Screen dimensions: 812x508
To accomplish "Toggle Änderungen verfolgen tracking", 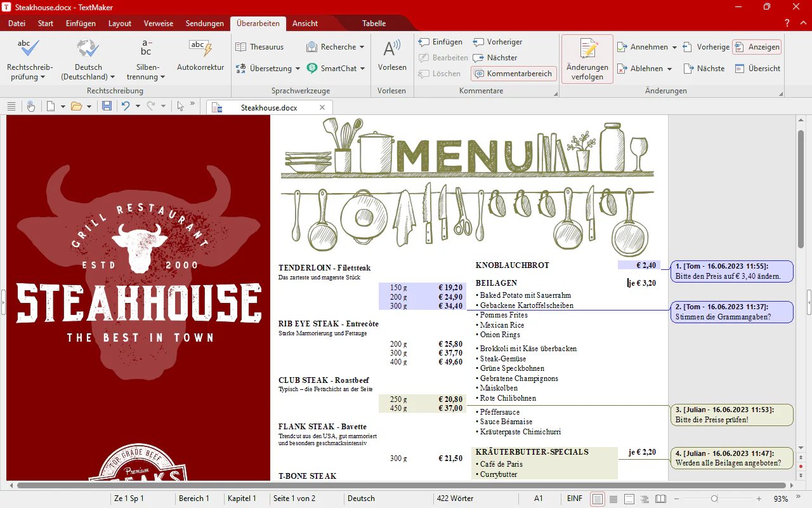I will [587, 58].
